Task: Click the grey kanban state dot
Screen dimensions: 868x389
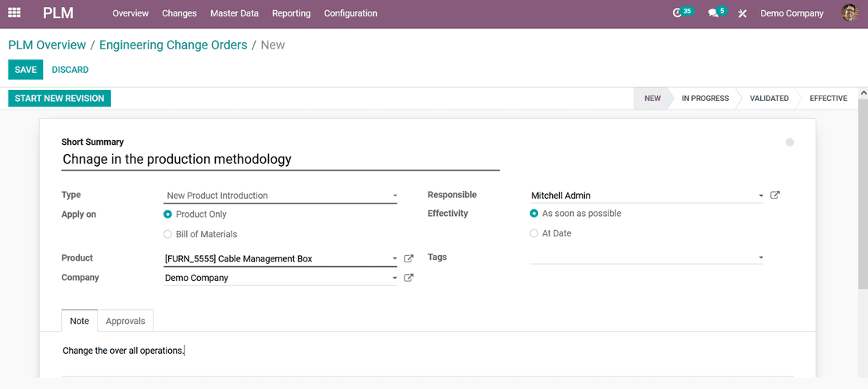Action: click(790, 142)
